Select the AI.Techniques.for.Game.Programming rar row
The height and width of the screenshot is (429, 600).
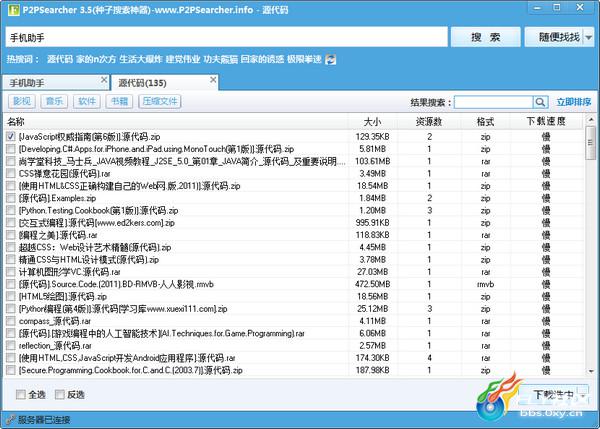pos(293,333)
